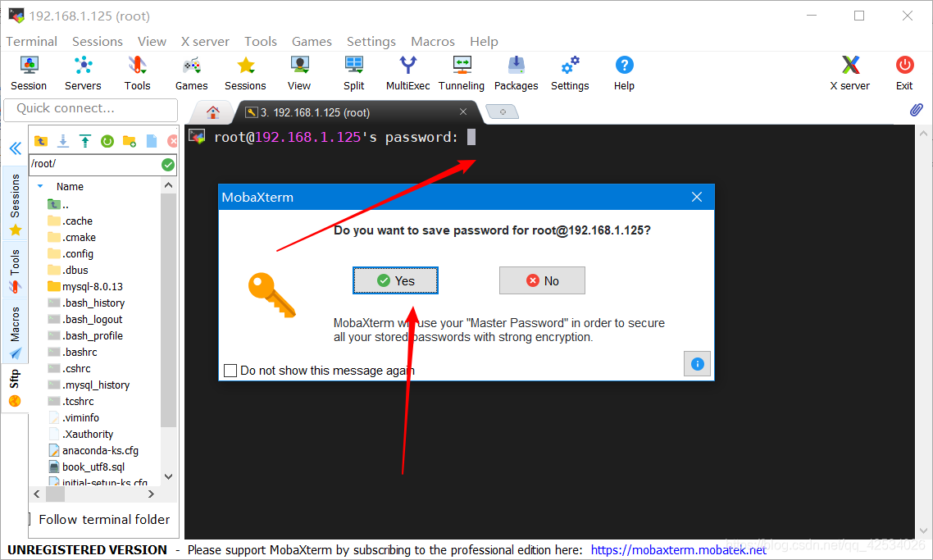Screen dimensions: 933x560
Task: Click the paperclip icon at right
Action: pyautogui.click(x=917, y=110)
